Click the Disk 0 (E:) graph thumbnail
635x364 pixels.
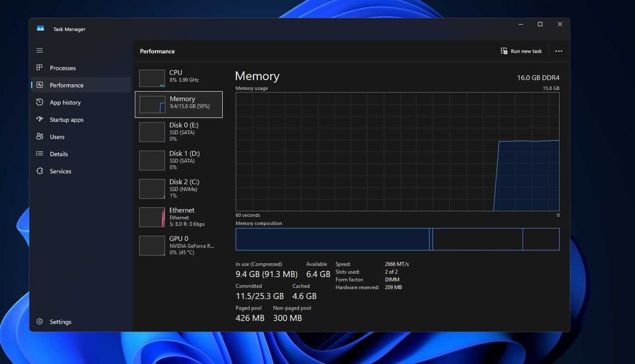pyautogui.click(x=152, y=133)
